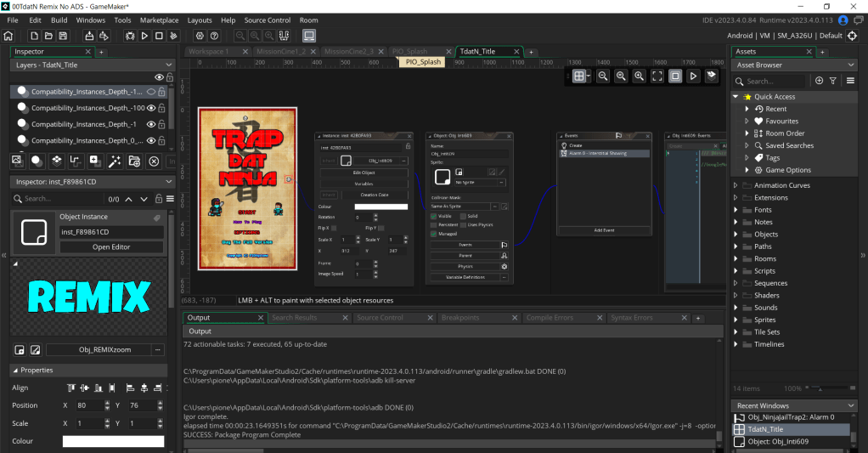The image size is (868, 453).
Task: Click the Debug bug icon in main toolbar
Action: (130, 36)
